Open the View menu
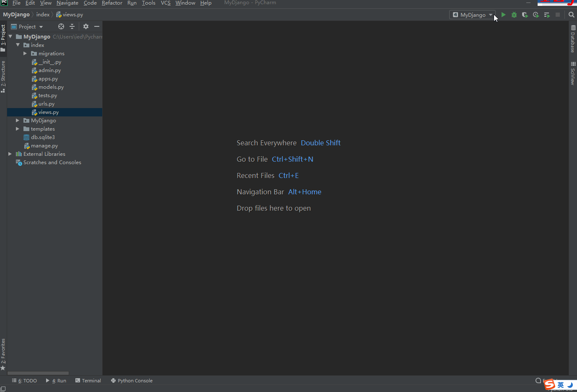This screenshot has height=392, width=577. point(46,3)
